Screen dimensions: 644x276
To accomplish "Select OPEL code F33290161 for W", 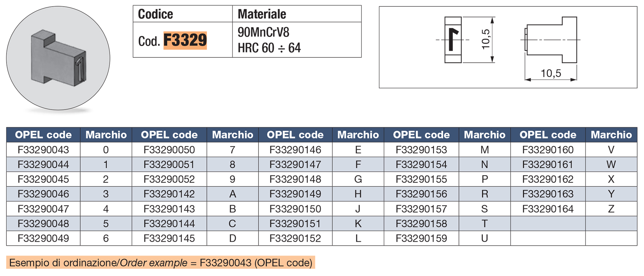I will (x=548, y=165).
